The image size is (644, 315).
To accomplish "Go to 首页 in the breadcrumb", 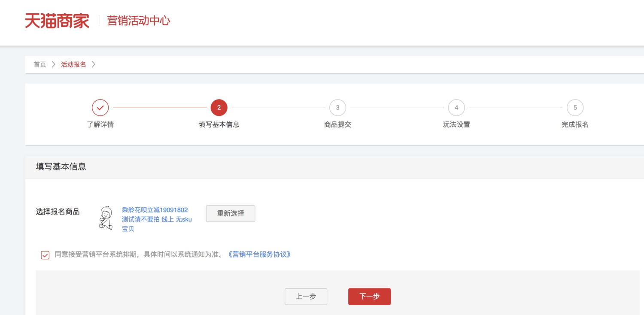I will [x=40, y=64].
